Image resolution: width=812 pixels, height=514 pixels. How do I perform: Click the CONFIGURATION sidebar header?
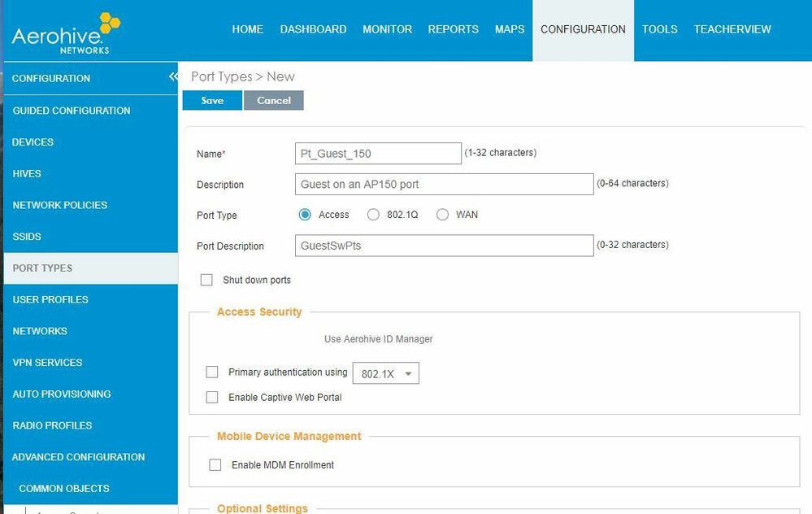point(51,78)
